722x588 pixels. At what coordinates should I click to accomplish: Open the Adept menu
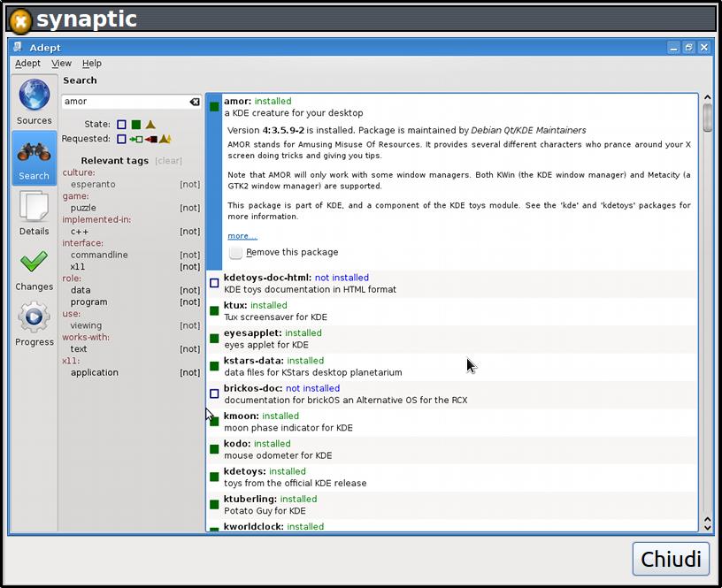point(27,63)
